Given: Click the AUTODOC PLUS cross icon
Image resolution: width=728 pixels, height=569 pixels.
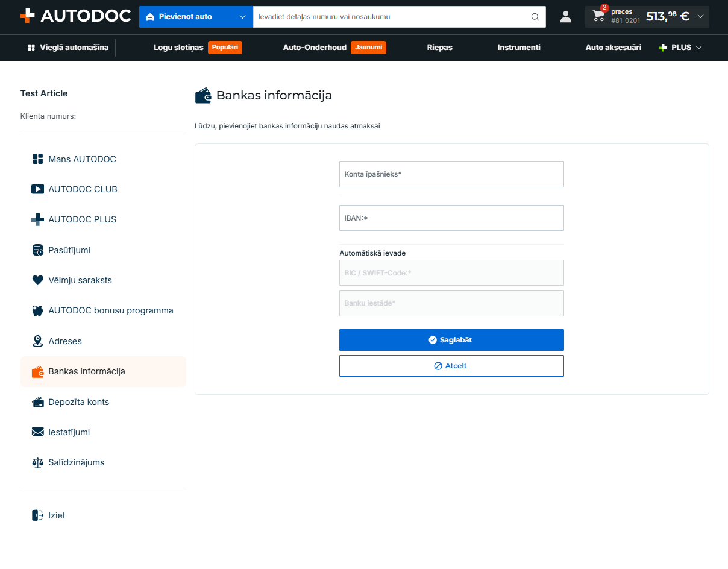Looking at the screenshot, I should click(37, 219).
